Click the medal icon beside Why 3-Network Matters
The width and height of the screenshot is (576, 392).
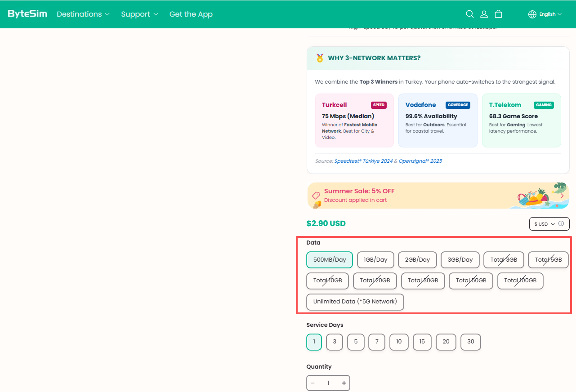click(320, 58)
